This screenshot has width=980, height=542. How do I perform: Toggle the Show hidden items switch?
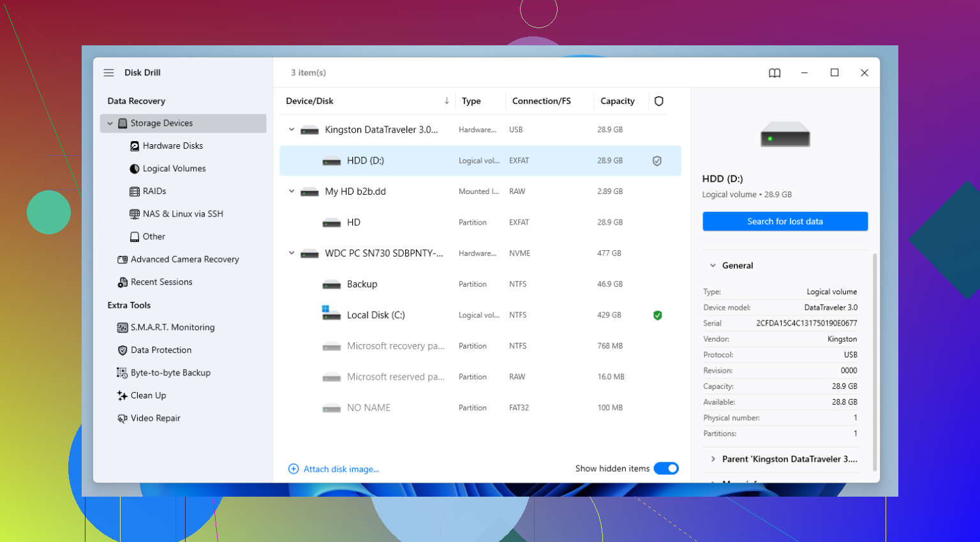[x=666, y=469]
